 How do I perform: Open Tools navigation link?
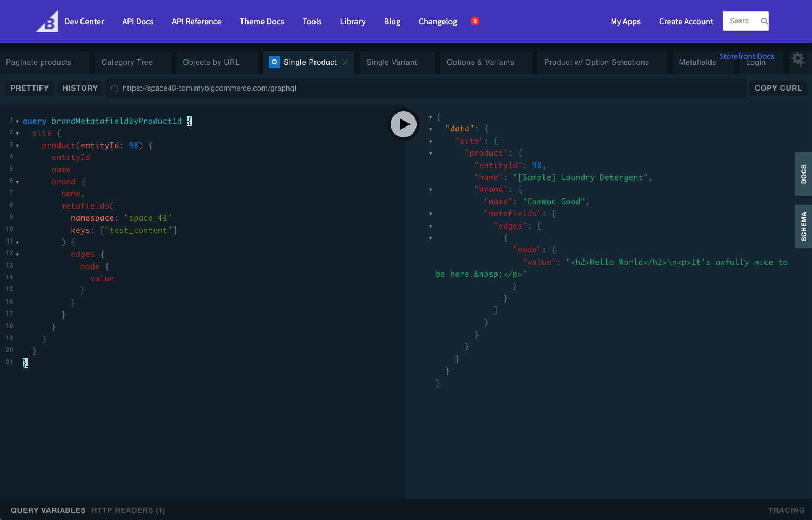[x=312, y=22]
